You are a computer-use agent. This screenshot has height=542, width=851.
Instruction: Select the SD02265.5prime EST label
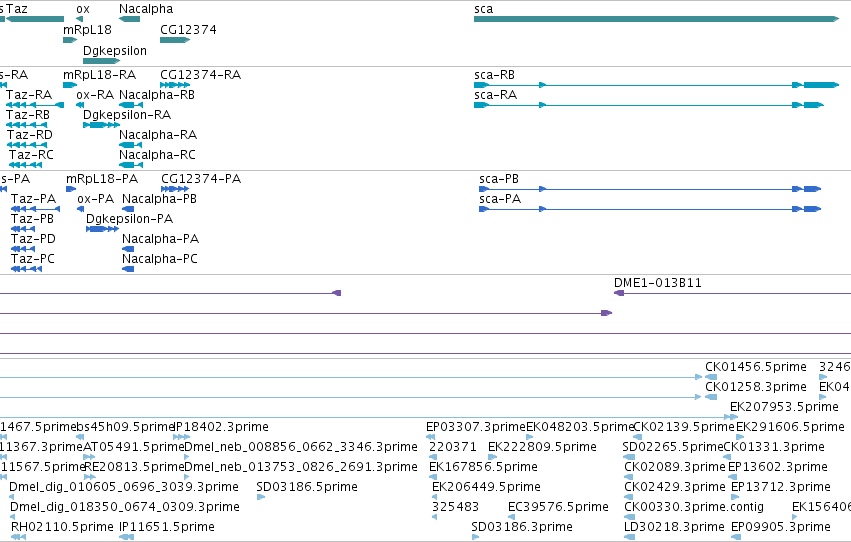pyautogui.click(x=673, y=447)
